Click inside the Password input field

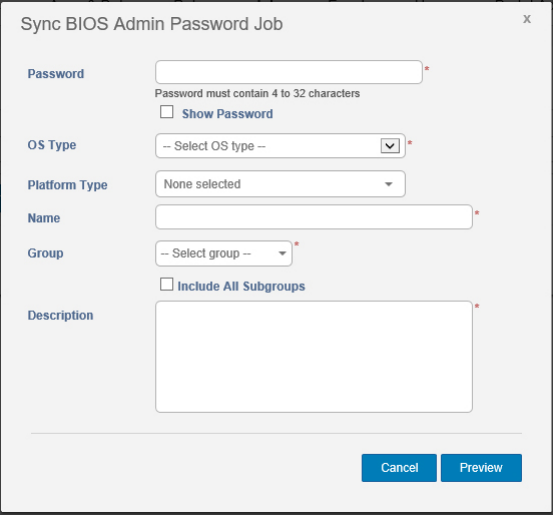(288, 72)
